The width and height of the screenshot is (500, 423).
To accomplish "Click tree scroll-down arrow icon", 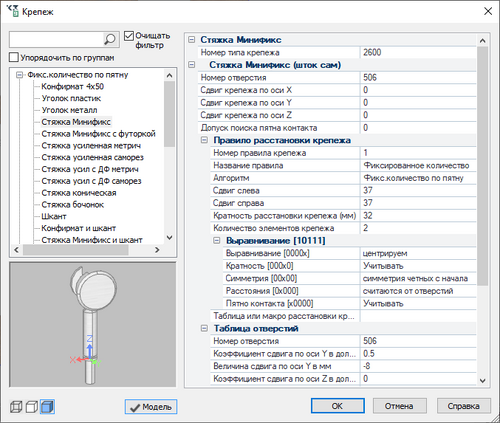I will [169, 238].
